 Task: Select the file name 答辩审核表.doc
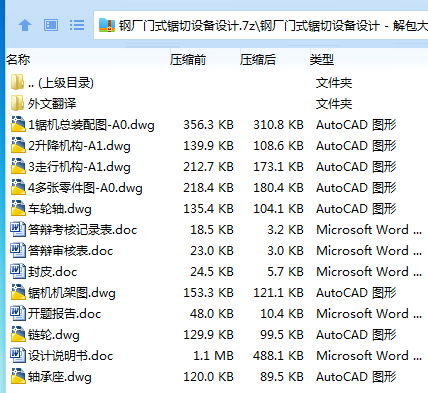[71, 251]
